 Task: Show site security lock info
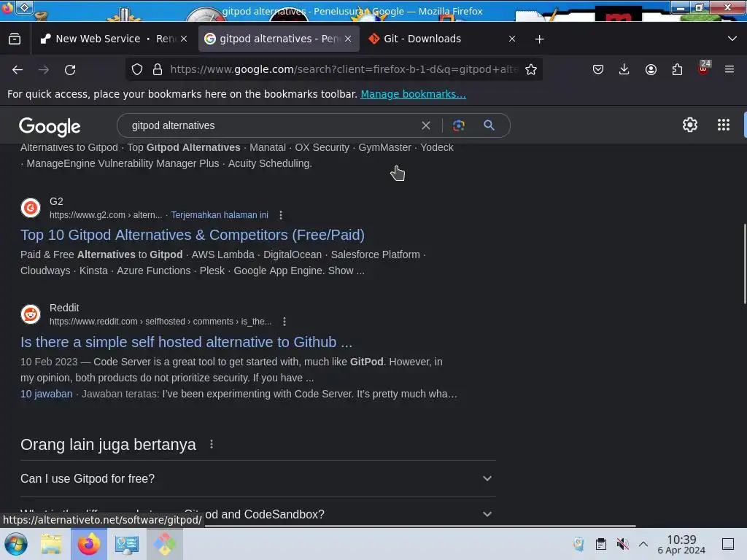tap(158, 69)
